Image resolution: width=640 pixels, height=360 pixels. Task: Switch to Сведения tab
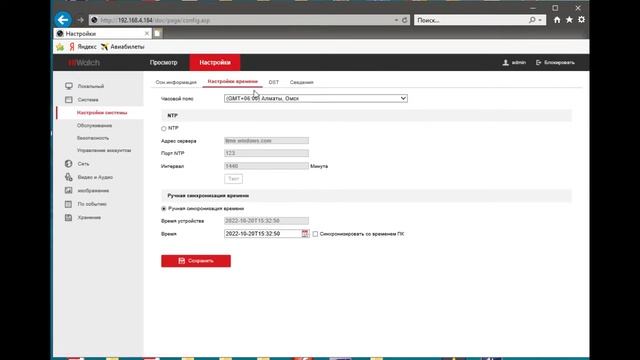click(302, 82)
